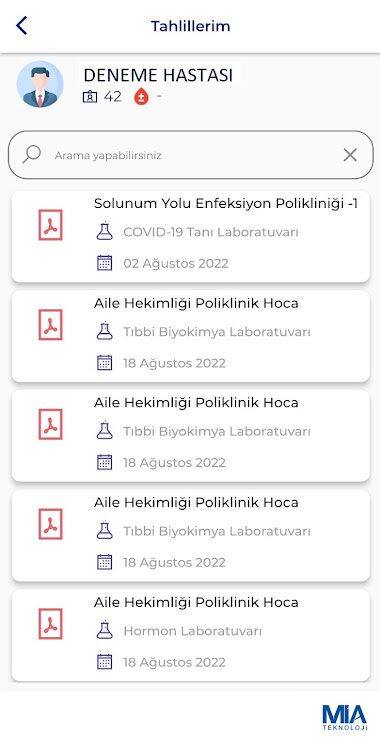Click the magnifier search icon
Screen dimensions: 380x750
tap(32, 154)
